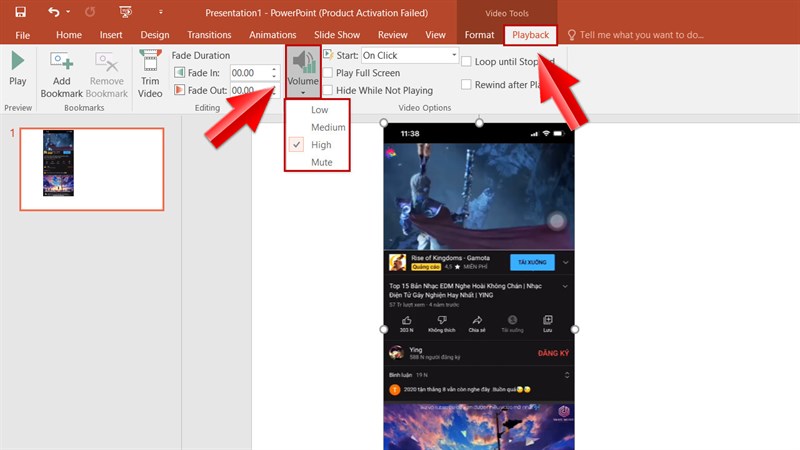Click the share arrow icon in video
The width and height of the screenshot is (800, 450).
[477, 320]
